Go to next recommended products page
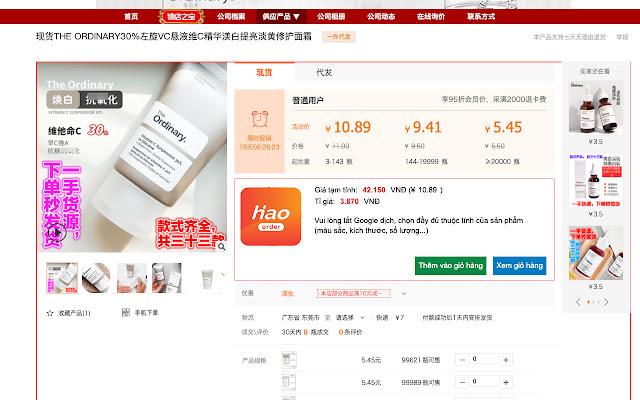The width and height of the screenshot is (640, 400). [x=606, y=302]
